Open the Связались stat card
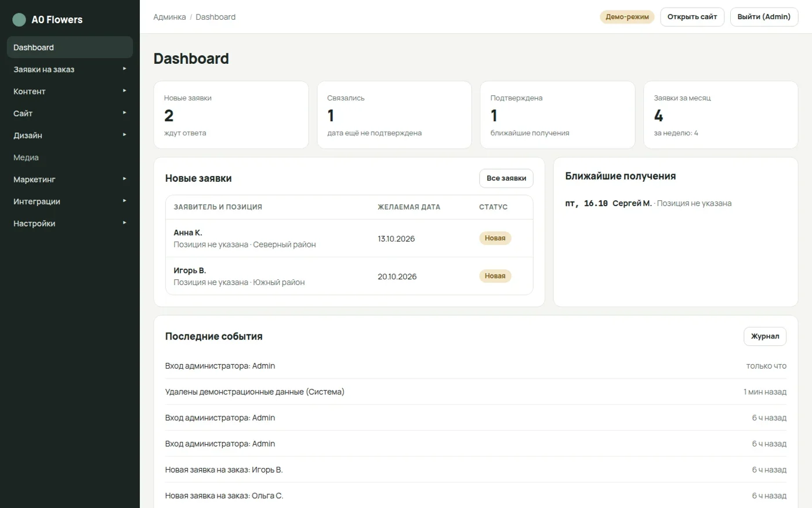The image size is (812, 508). (394, 115)
